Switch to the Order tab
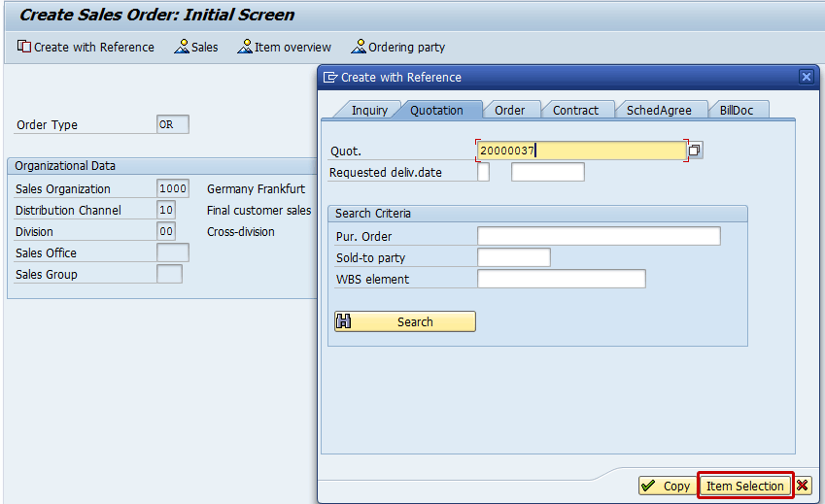Viewport: 825px width, 504px height. (x=509, y=111)
